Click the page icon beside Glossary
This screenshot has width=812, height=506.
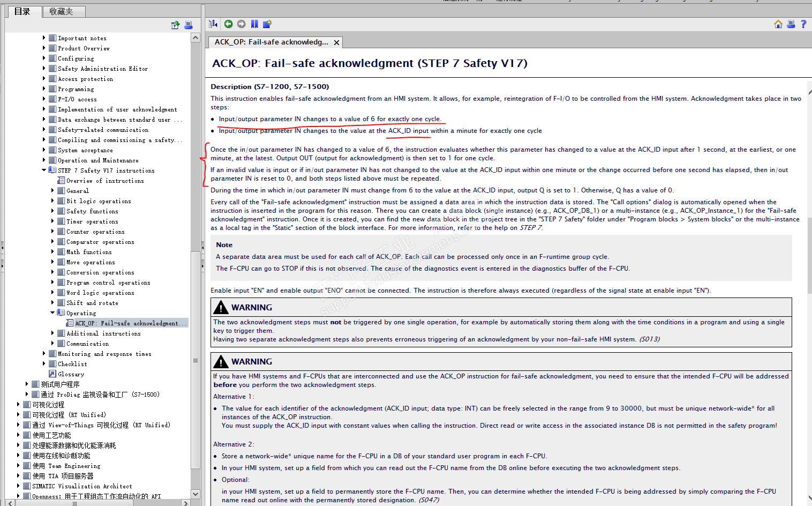click(x=52, y=374)
